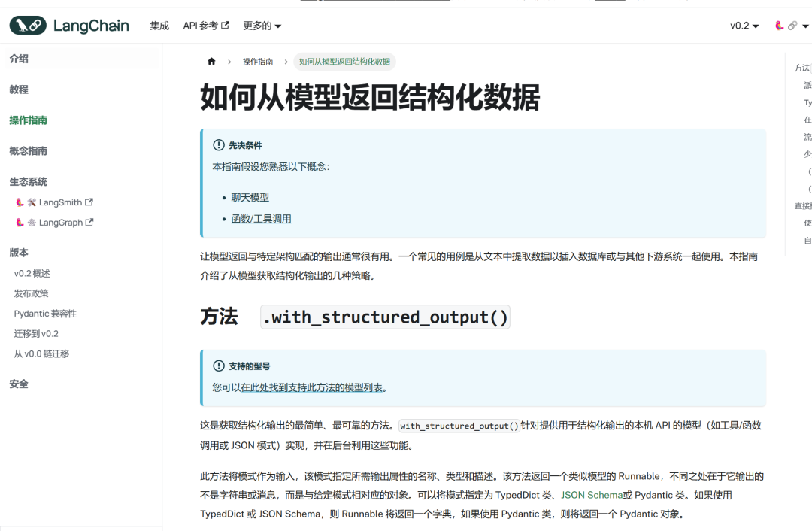Click the parrot-and-chain icon in top-right navbar
The width and height of the screenshot is (812, 531).
coord(785,26)
